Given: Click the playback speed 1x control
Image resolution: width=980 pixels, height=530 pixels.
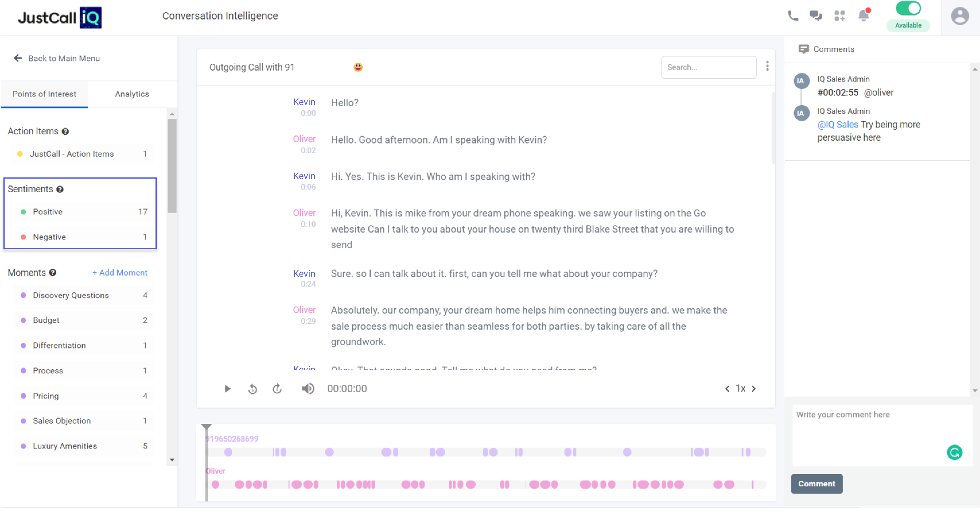Looking at the screenshot, I should [740, 388].
